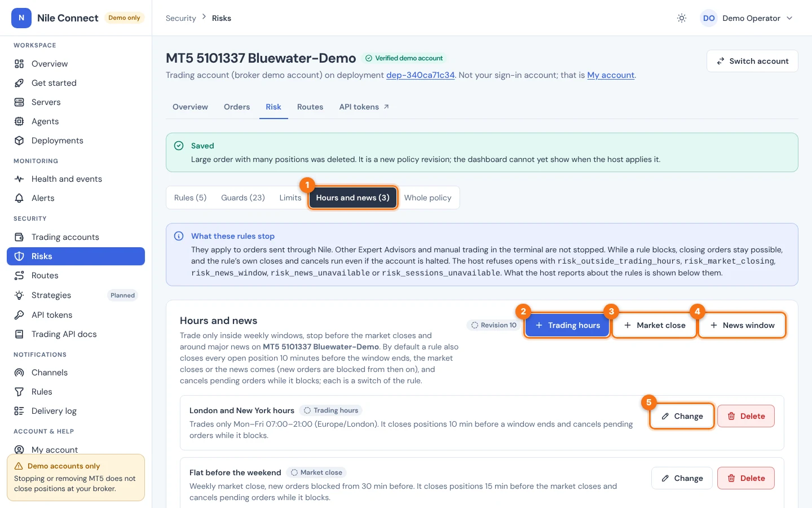Open the Routes sidebar item under Security
The width and height of the screenshot is (812, 508).
[76, 275]
